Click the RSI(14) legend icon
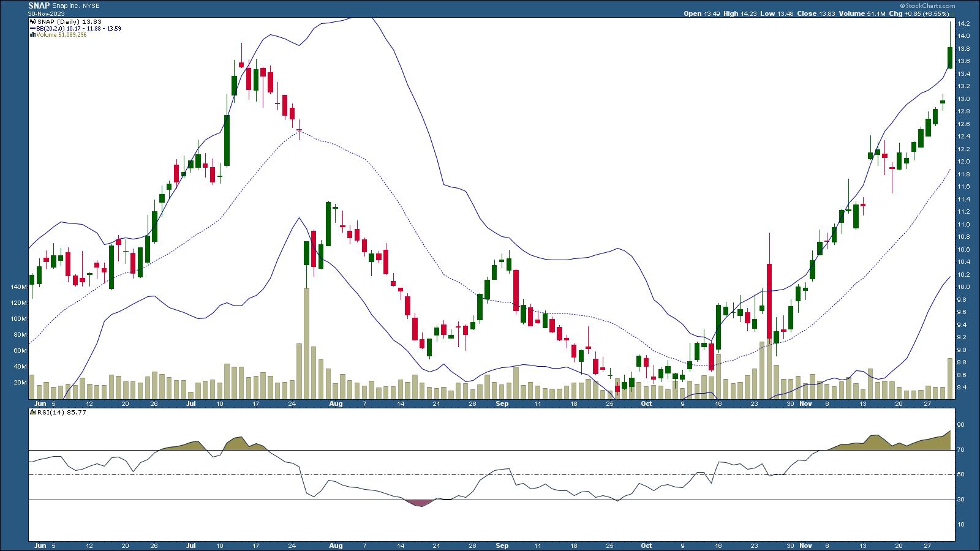 (x=32, y=413)
